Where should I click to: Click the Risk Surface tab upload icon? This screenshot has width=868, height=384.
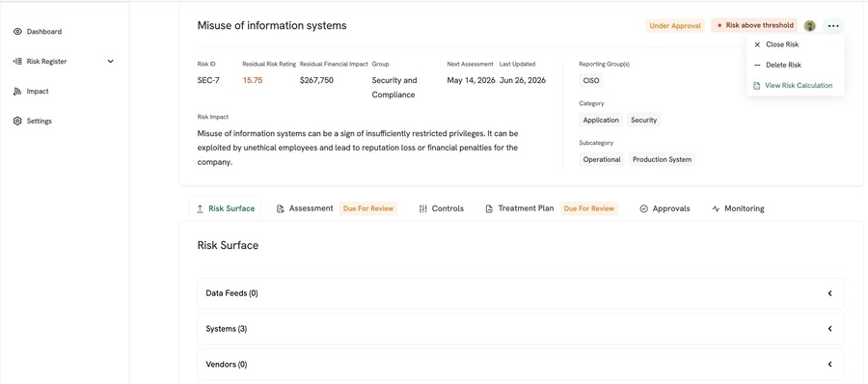pos(200,209)
